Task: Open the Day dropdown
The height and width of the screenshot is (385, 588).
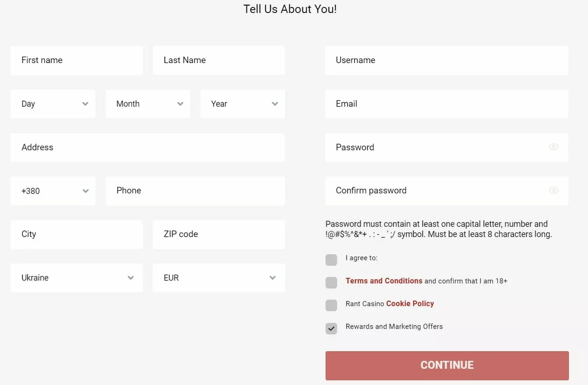Action: click(x=53, y=104)
